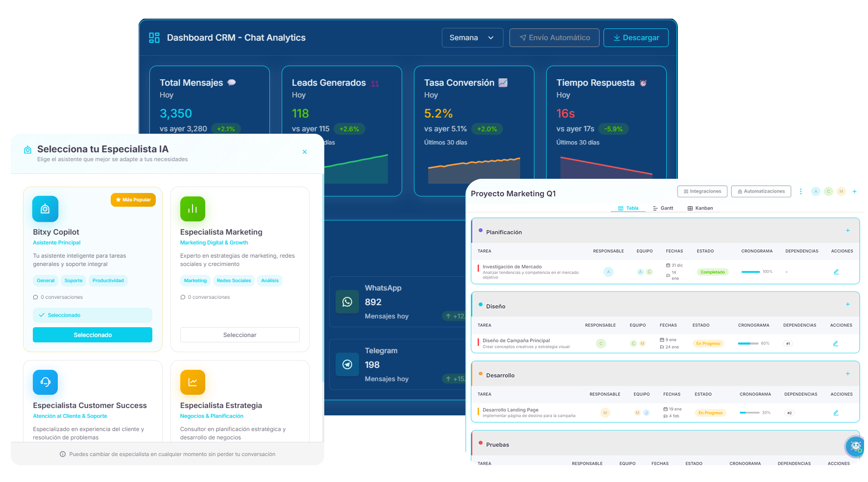Click the Telegram channel icon
Viewport: 868px width, 482px height.
tap(347, 364)
